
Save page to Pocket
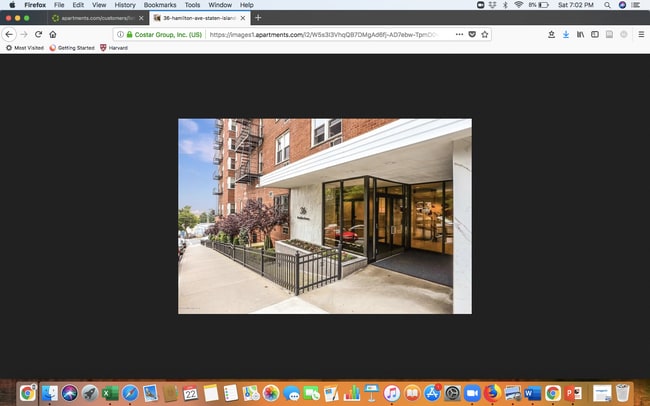tap(472, 34)
